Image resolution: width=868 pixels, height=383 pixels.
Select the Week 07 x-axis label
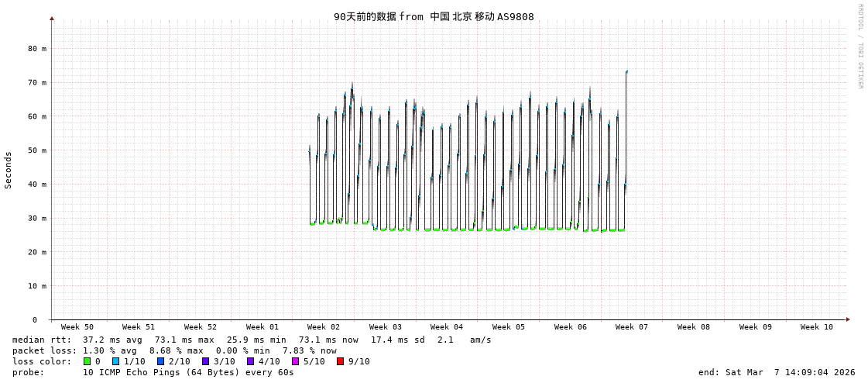(632, 327)
